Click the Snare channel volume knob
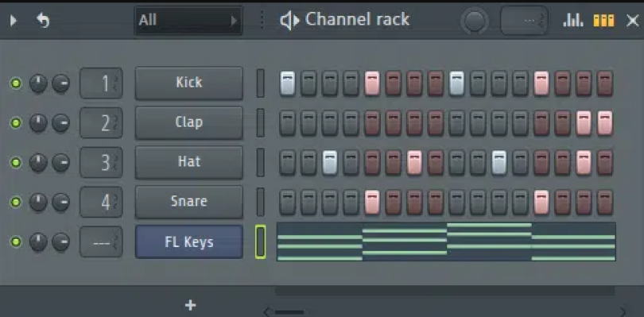Viewport: 644px width, 317px height. pos(60,202)
